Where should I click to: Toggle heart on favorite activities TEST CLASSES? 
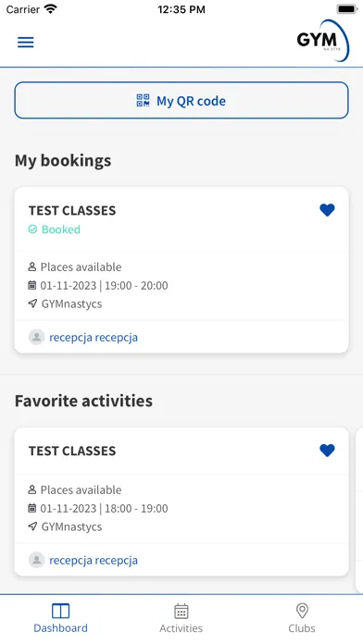pyautogui.click(x=327, y=451)
